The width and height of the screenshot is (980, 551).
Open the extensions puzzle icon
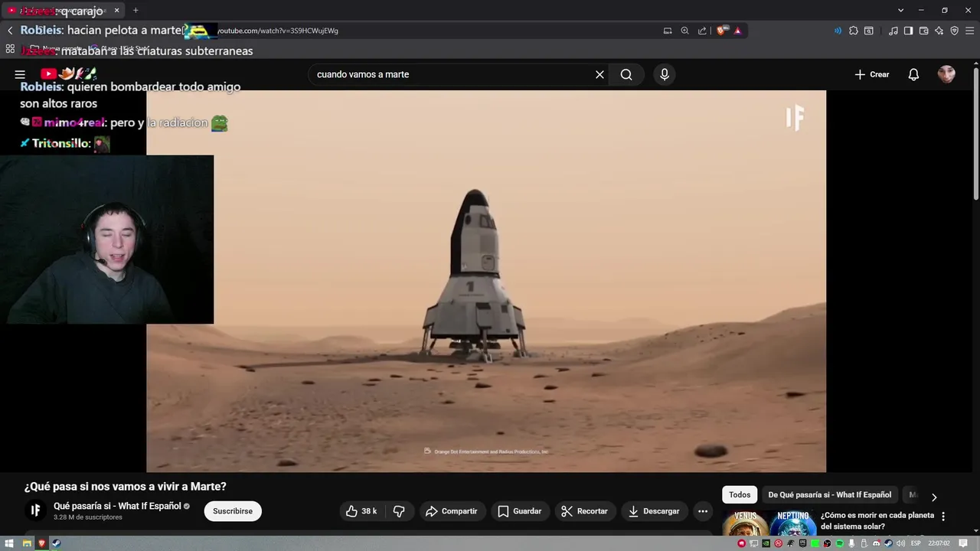[x=854, y=31]
